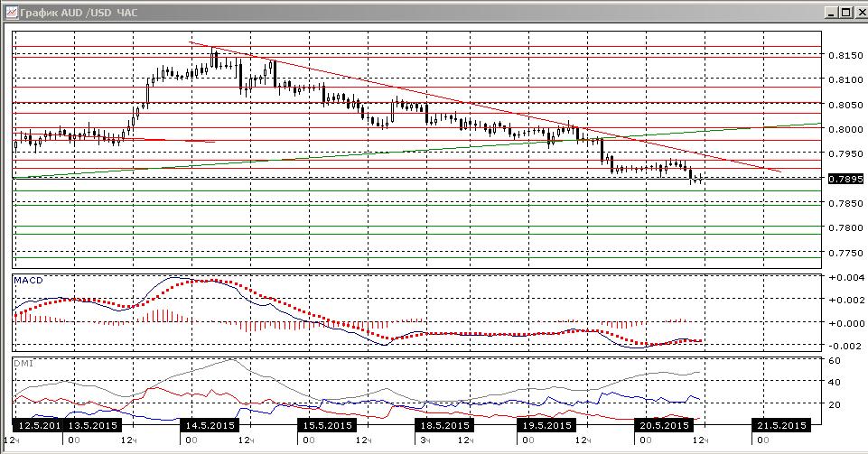Viewport: 868px width, 454px height.
Task: Click the title 'График AUD /USD ЧАС'
Action: pos(79,12)
